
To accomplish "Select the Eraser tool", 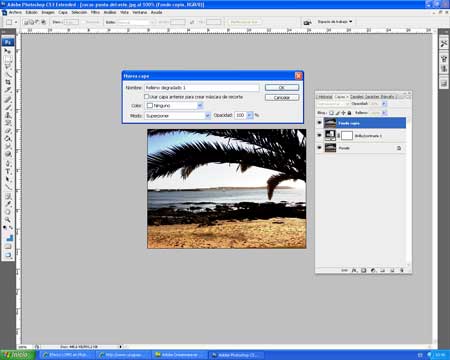I will click(8, 131).
